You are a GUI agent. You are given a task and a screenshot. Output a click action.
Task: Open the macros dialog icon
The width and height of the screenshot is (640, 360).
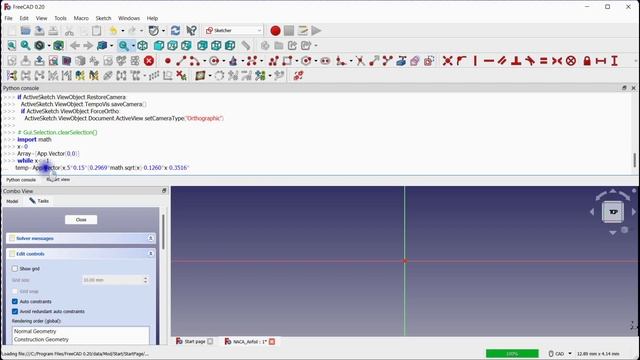302,31
